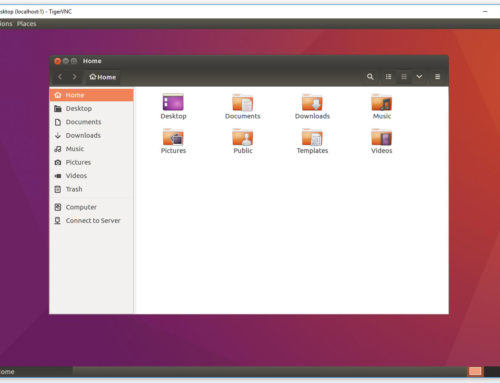Switch to grid icon view
The height and width of the screenshot is (383, 500).
404,77
